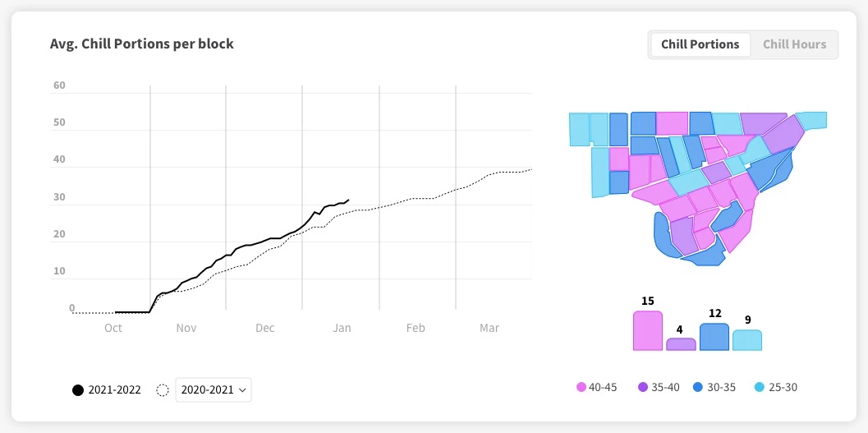The image size is (868, 433).
Task: Switch to the Chill Hours tab
Action: point(794,44)
